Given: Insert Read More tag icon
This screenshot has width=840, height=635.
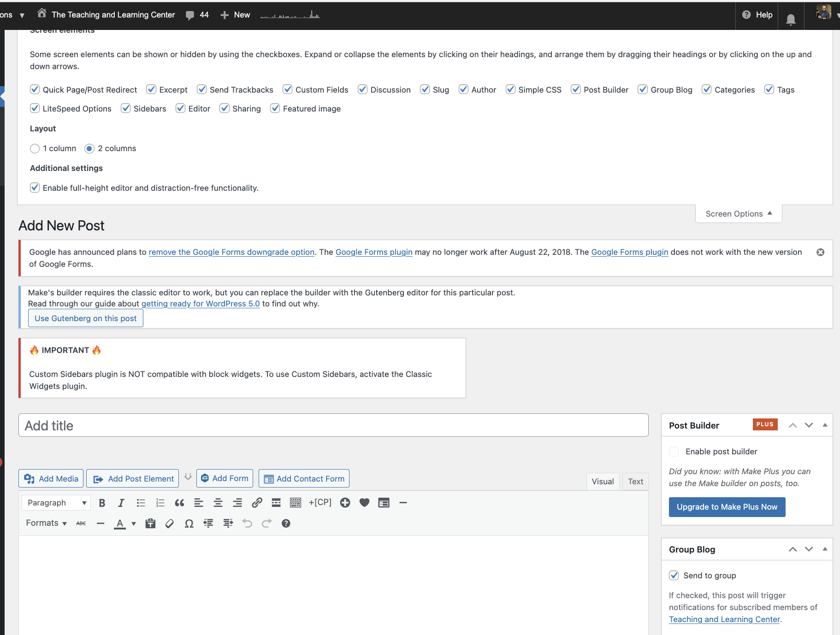Looking at the screenshot, I should tap(276, 503).
